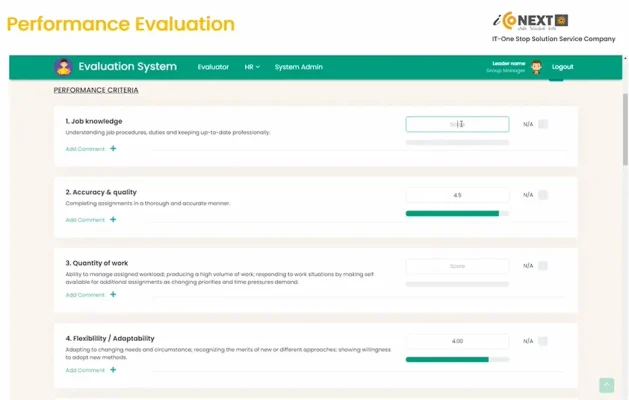This screenshot has height=400, width=629.
Task: Tick N/A checkbox for Accuracy & quality
Action: [x=543, y=195]
